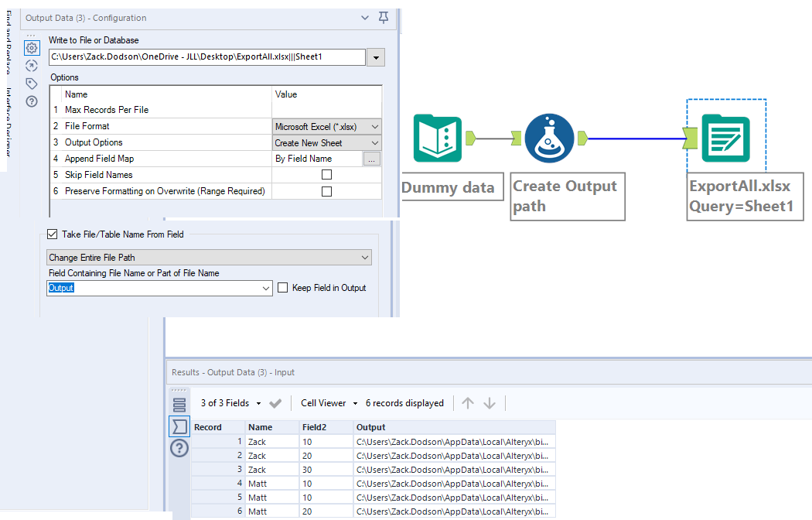This screenshot has width=812, height=520.
Task: Check Keep Field in Output
Action: (283, 288)
